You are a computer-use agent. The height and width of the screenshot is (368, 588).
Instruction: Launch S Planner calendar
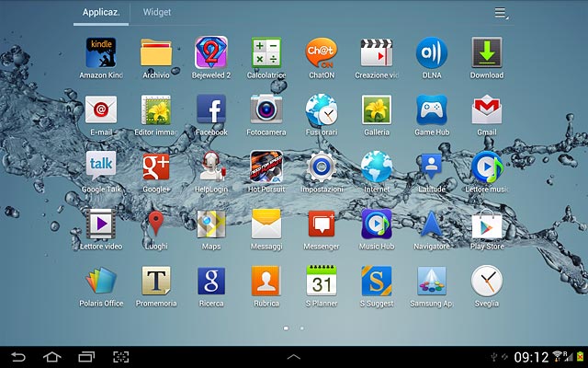click(322, 281)
